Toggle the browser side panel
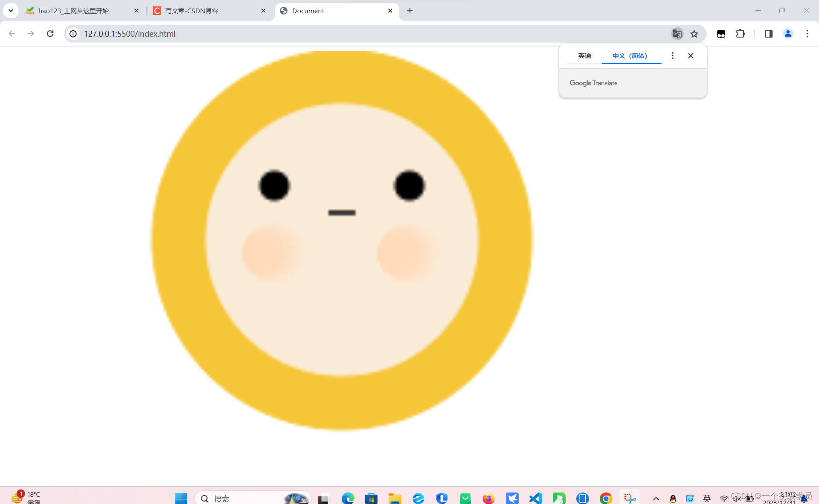Screen dimensions: 819x504 (769, 34)
